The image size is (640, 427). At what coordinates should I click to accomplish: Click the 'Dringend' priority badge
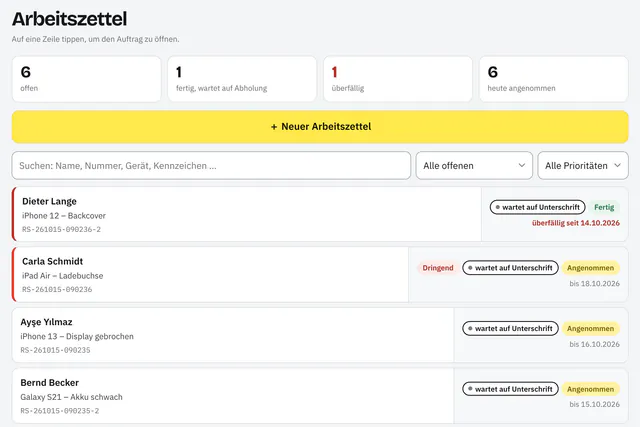tap(438, 268)
